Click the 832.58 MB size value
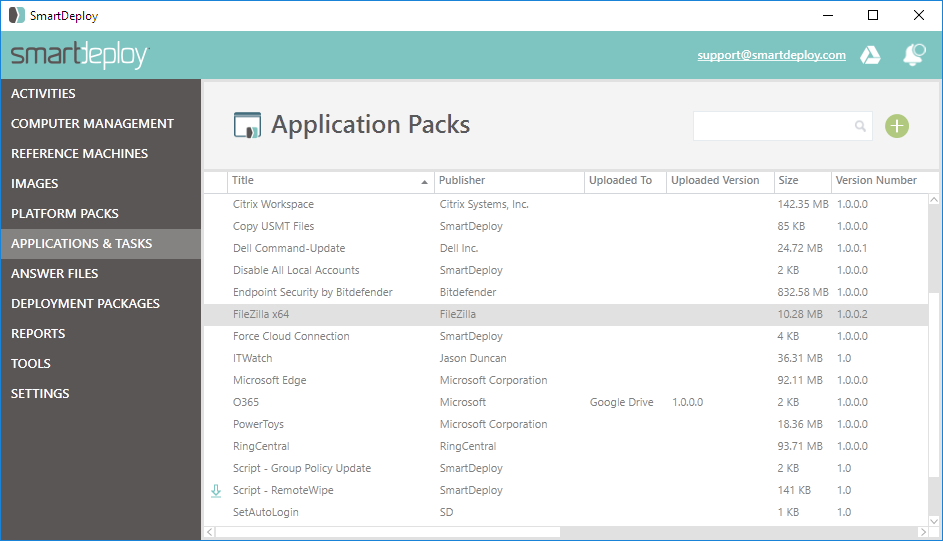Image resolution: width=943 pixels, height=541 pixels. click(803, 292)
